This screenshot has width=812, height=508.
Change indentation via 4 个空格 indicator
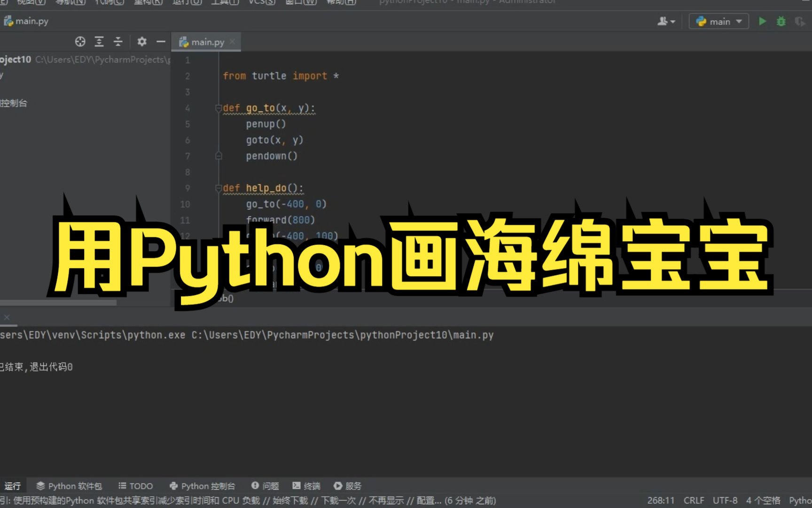pyautogui.click(x=763, y=500)
